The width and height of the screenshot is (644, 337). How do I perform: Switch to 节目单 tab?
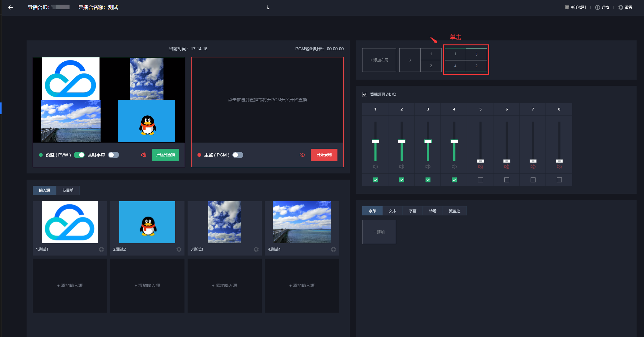point(68,190)
